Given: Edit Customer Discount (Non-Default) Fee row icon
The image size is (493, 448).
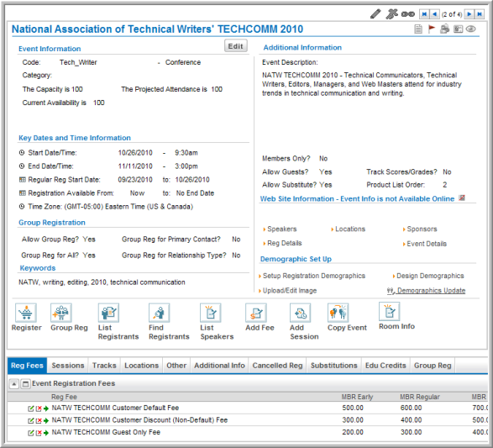Looking at the screenshot, I should (30, 420).
